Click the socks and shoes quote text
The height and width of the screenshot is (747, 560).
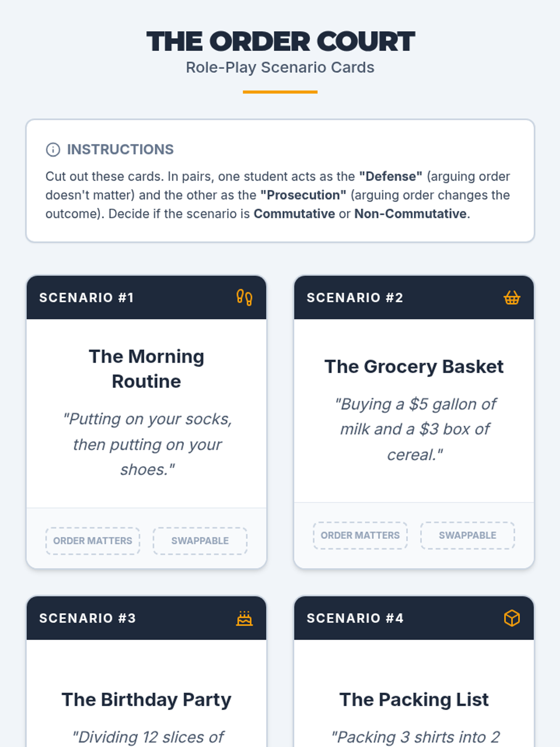[147, 444]
